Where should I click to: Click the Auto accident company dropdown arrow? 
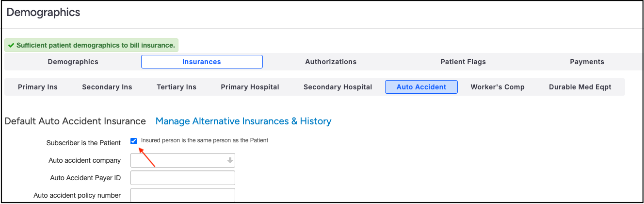point(230,160)
